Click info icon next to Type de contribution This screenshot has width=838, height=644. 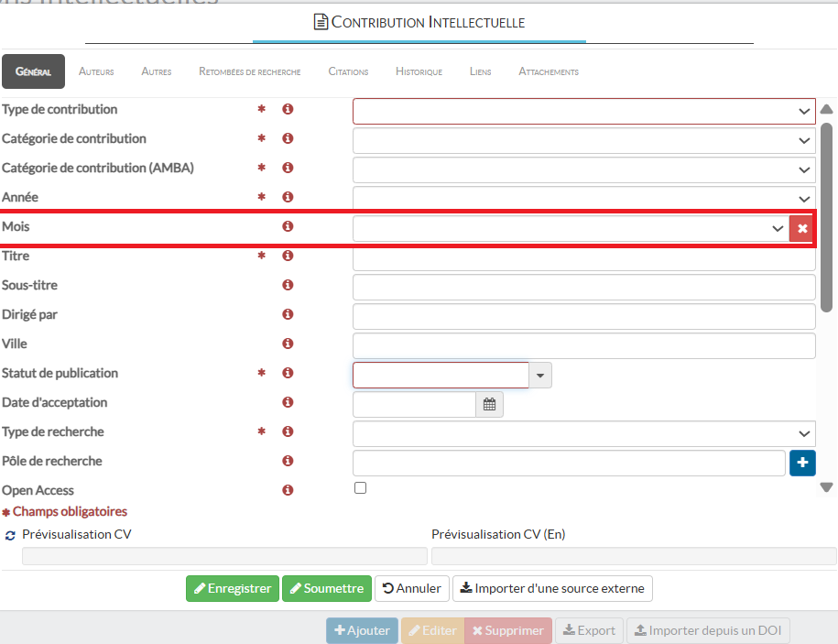coord(288,110)
